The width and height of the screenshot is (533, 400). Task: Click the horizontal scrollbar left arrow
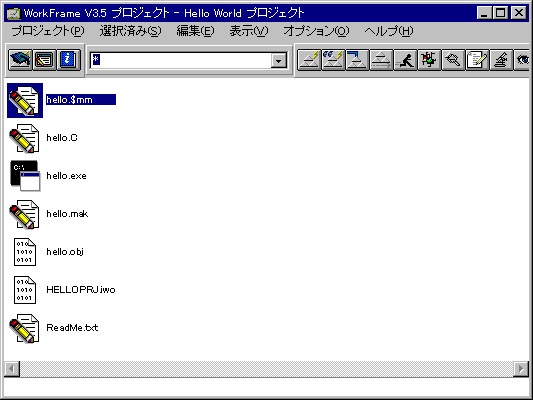pyautogui.click(x=12, y=369)
